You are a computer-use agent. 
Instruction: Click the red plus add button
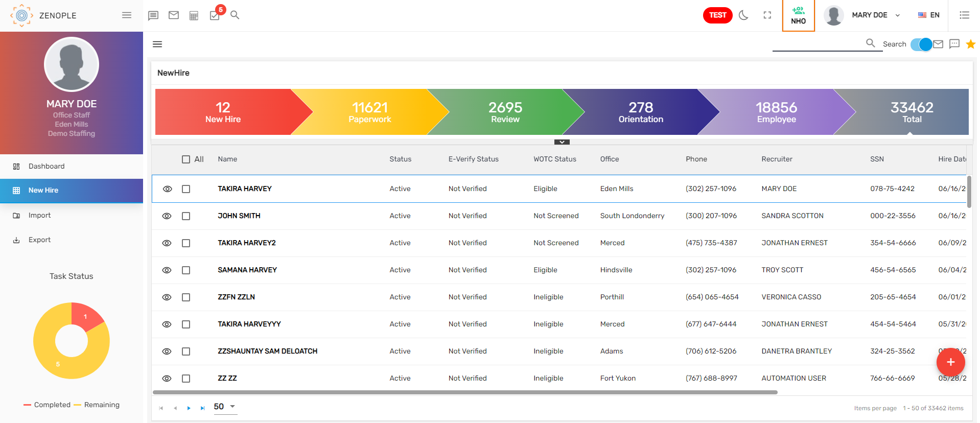950,362
